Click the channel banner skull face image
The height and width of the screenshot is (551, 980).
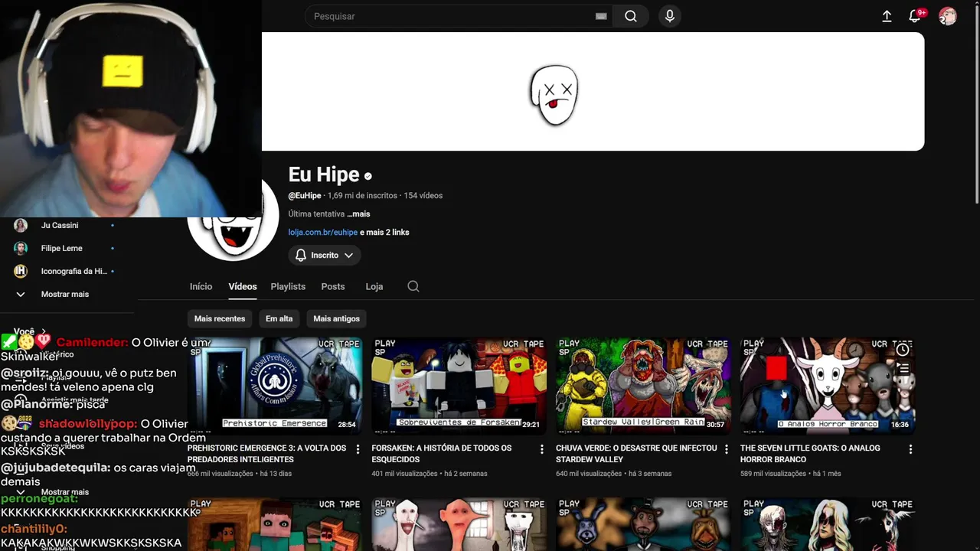point(554,95)
